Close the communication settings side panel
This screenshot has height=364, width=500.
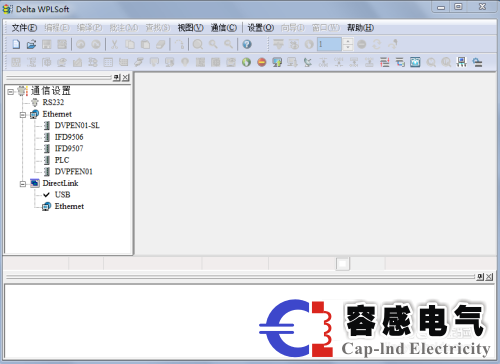(x=126, y=77)
